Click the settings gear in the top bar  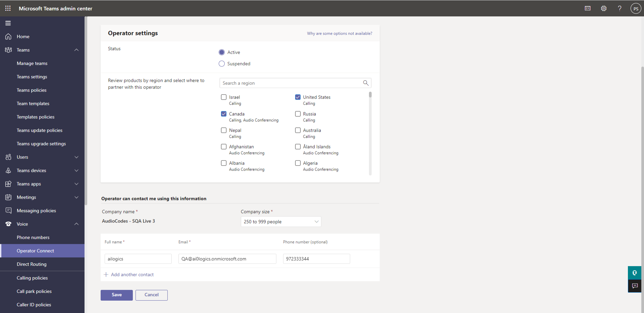click(603, 8)
